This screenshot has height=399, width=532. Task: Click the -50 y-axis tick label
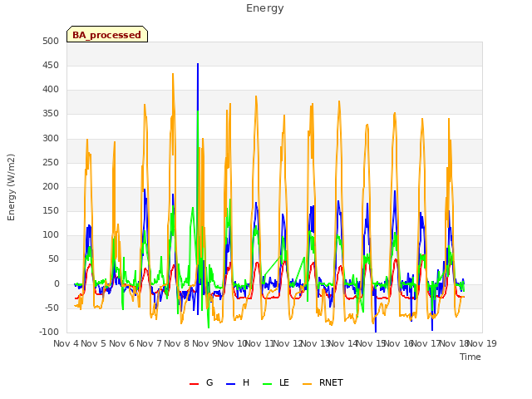[52, 308]
